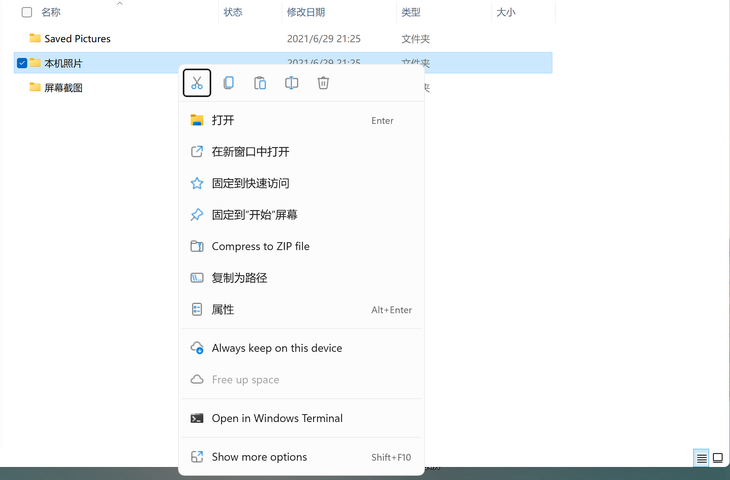The height and width of the screenshot is (480, 730).
Task: Click the Saved Pictures folder icon
Action: pos(35,38)
